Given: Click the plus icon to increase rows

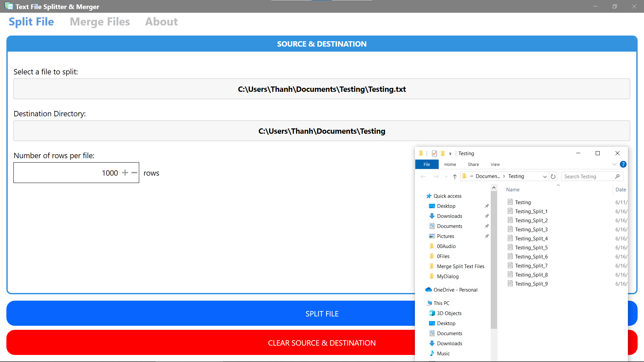Looking at the screenshot, I should coord(125,173).
